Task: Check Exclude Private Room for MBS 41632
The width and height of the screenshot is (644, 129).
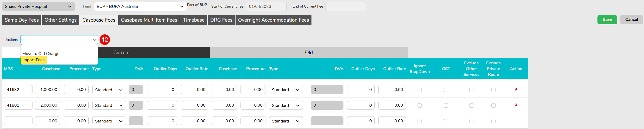Action: tap(493, 90)
